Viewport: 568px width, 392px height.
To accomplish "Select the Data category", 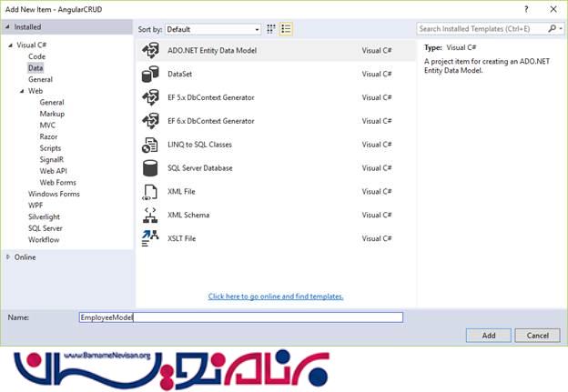I will (35, 68).
